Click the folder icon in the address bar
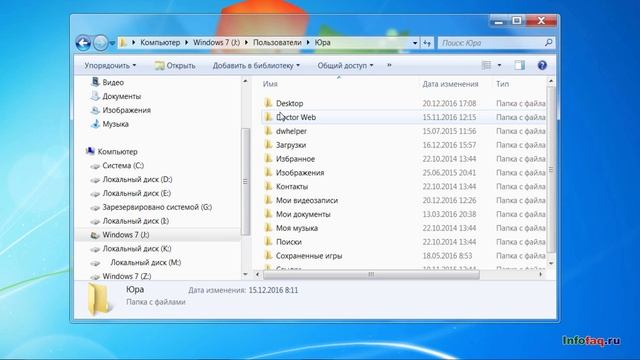This screenshot has height=360, width=640. coord(123,42)
